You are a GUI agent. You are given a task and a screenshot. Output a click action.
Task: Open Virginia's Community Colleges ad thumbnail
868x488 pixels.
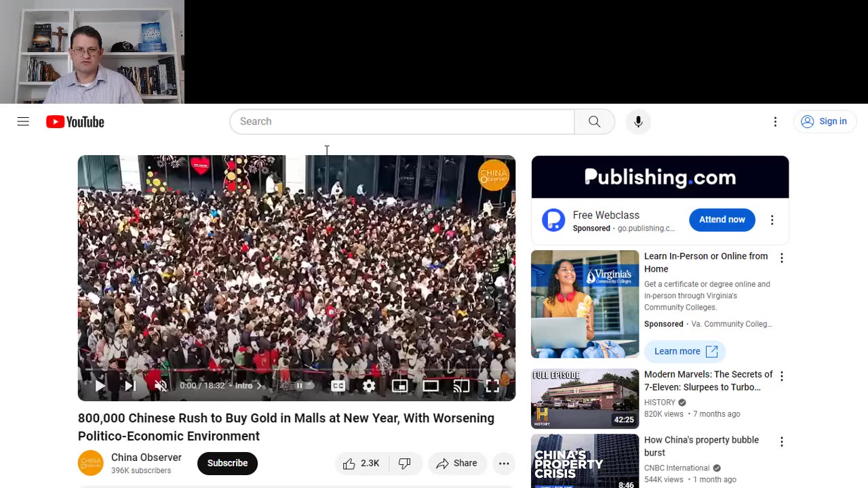coord(585,304)
